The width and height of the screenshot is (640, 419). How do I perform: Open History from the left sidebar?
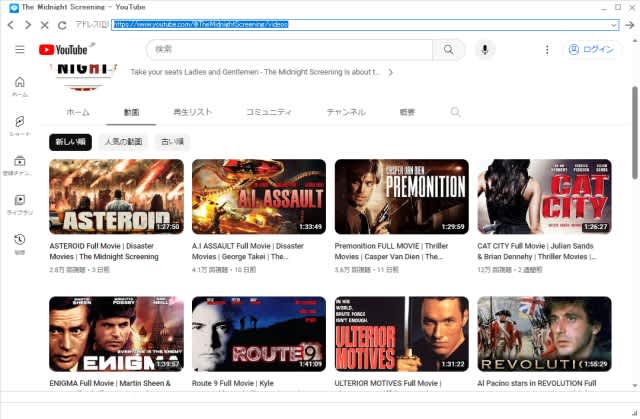[x=20, y=244]
